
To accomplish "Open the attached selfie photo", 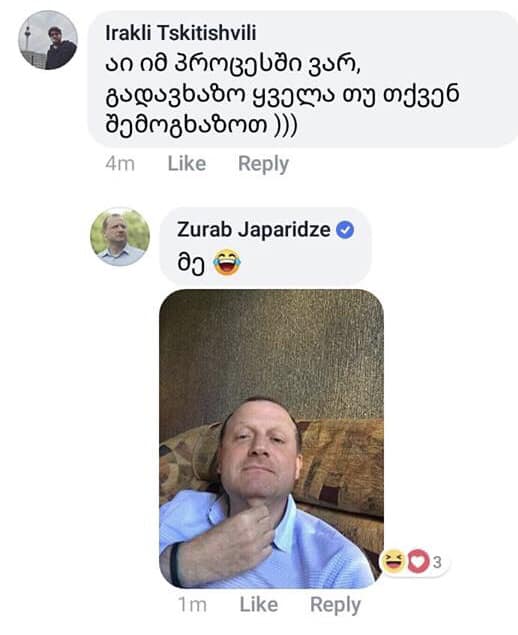I will [x=271, y=439].
